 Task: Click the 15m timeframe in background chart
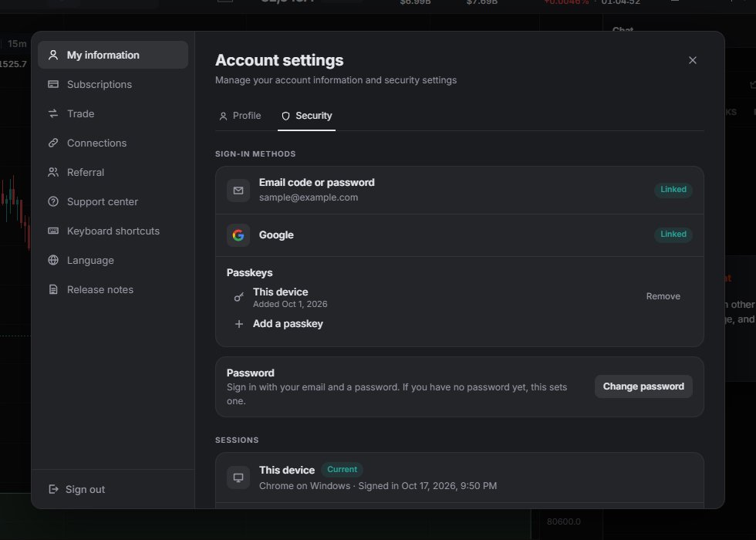[x=17, y=44]
